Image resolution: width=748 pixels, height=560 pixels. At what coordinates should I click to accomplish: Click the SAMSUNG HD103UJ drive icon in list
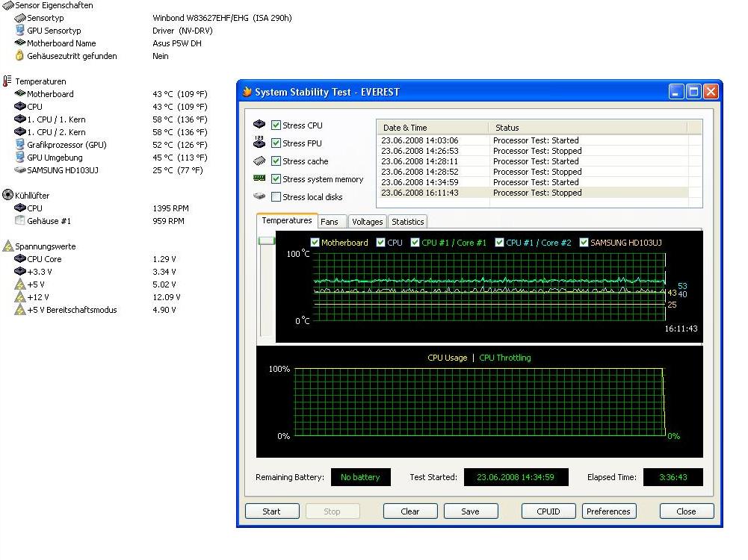(20, 169)
